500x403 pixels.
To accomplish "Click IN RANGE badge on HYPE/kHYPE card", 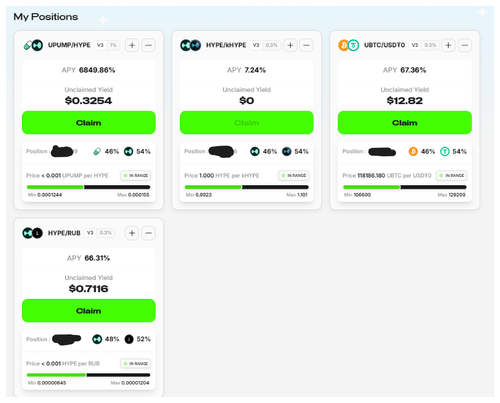I will pyautogui.click(x=294, y=175).
